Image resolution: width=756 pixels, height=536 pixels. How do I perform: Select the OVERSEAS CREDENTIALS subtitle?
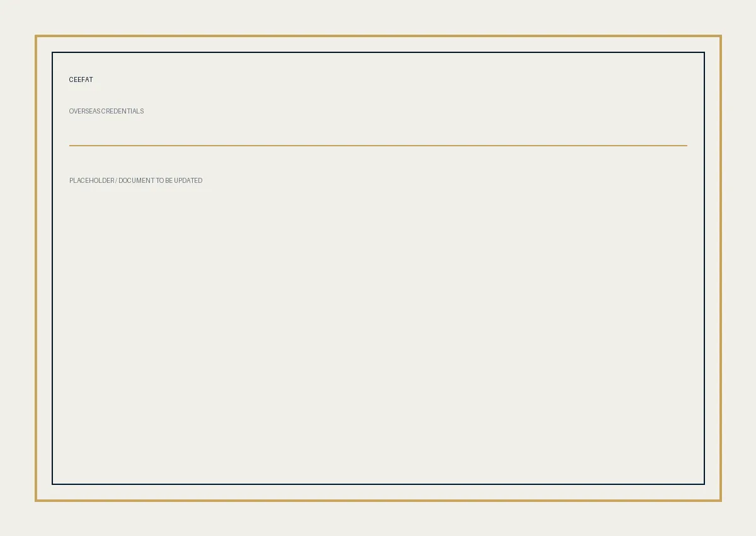pos(106,112)
